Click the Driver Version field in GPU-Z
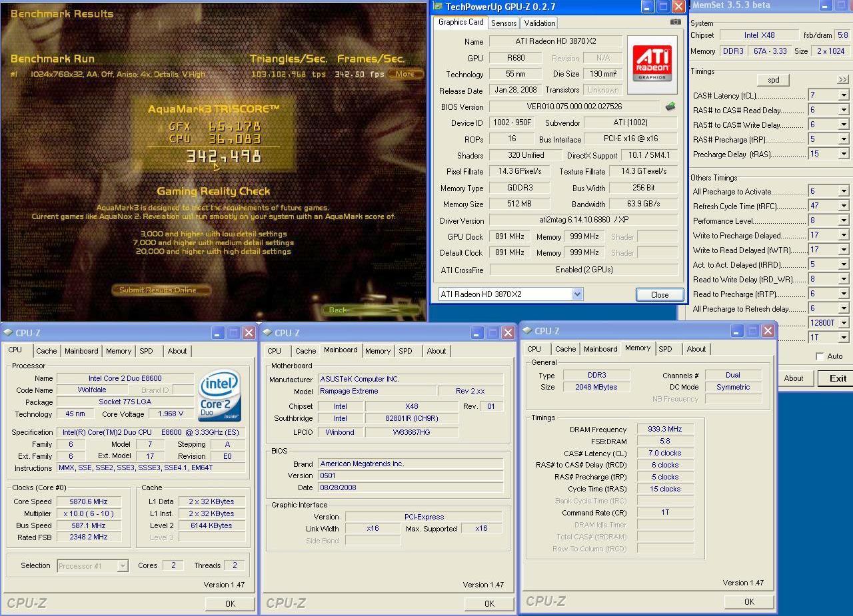This screenshot has height=616, width=853. pos(584,220)
